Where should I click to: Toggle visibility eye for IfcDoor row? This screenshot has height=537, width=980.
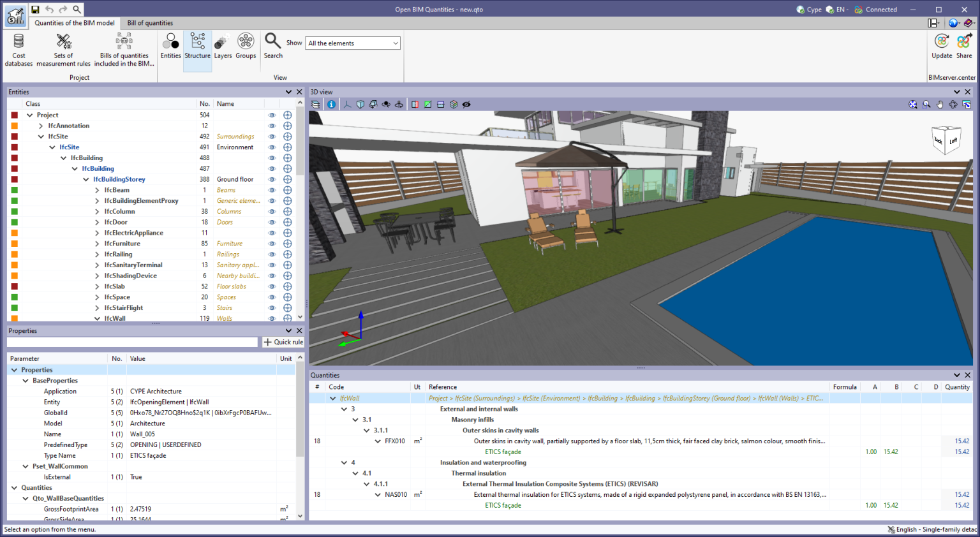pos(272,223)
